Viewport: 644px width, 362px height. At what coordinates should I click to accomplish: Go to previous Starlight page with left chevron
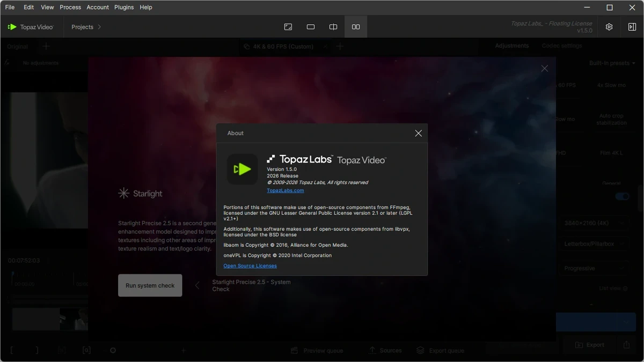coord(197,285)
